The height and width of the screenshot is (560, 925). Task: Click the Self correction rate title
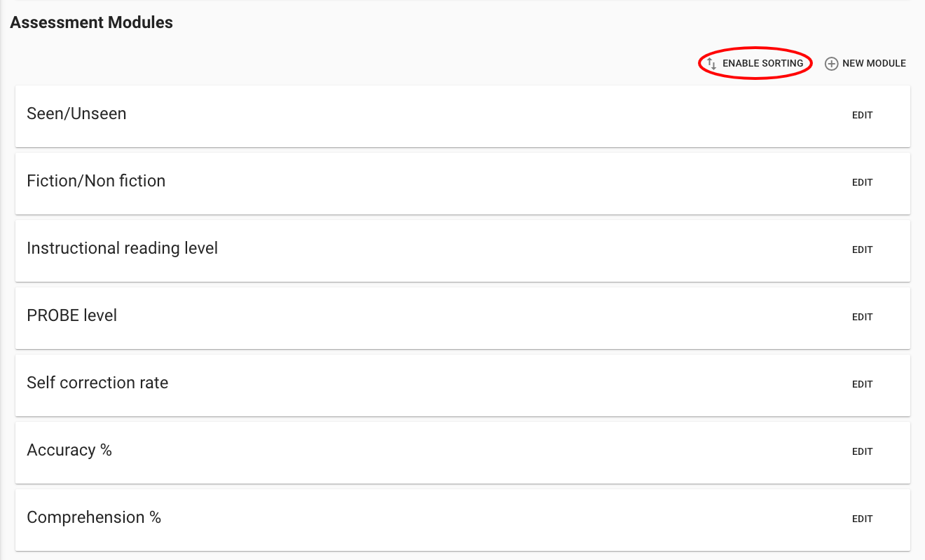click(97, 383)
